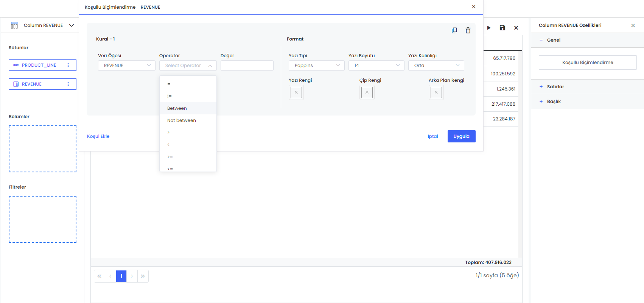Viewport: 644px width, 303px height.
Task: Click the 217.417.088 table cell
Action: pyautogui.click(x=503, y=104)
